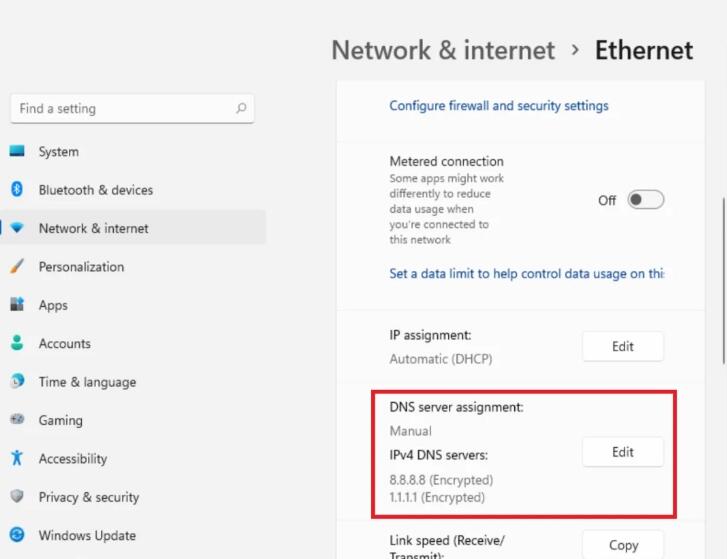Edit the IP assignment setting

[x=623, y=346]
